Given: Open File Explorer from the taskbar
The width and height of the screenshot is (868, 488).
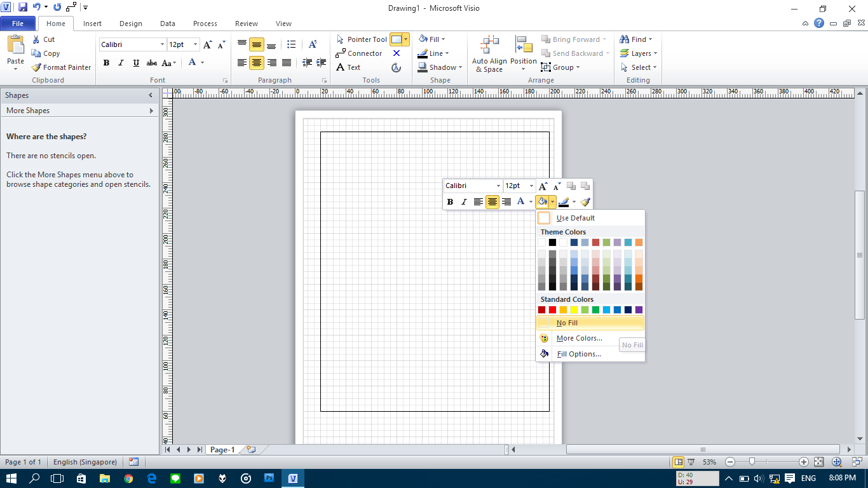Looking at the screenshot, I should coord(105,478).
